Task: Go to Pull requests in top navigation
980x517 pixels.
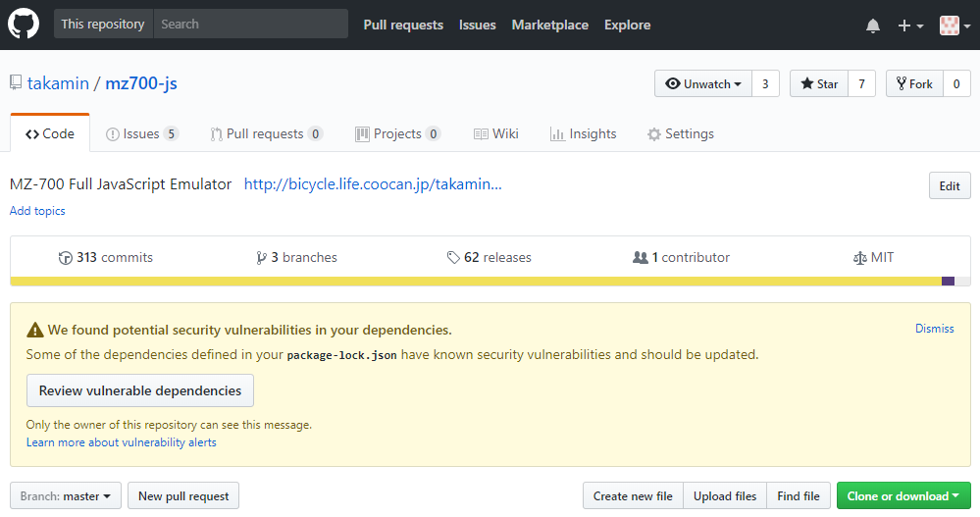Action: tap(403, 25)
